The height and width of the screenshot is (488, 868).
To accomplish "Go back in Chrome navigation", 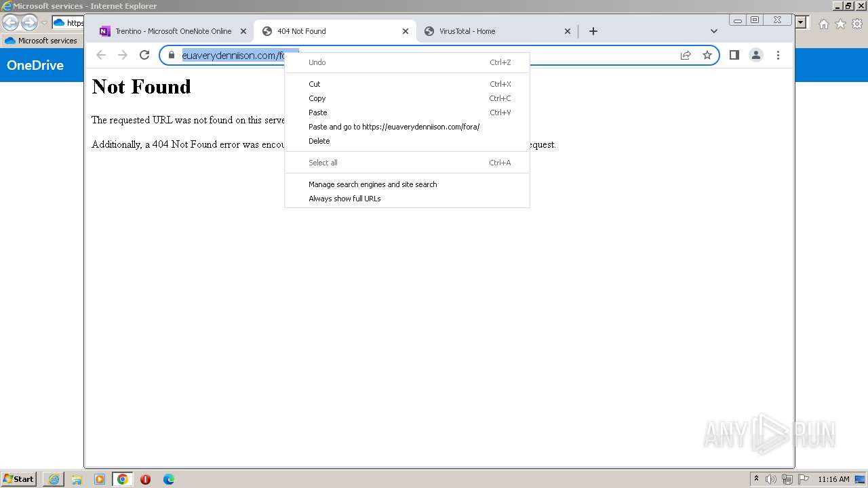I will [101, 56].
